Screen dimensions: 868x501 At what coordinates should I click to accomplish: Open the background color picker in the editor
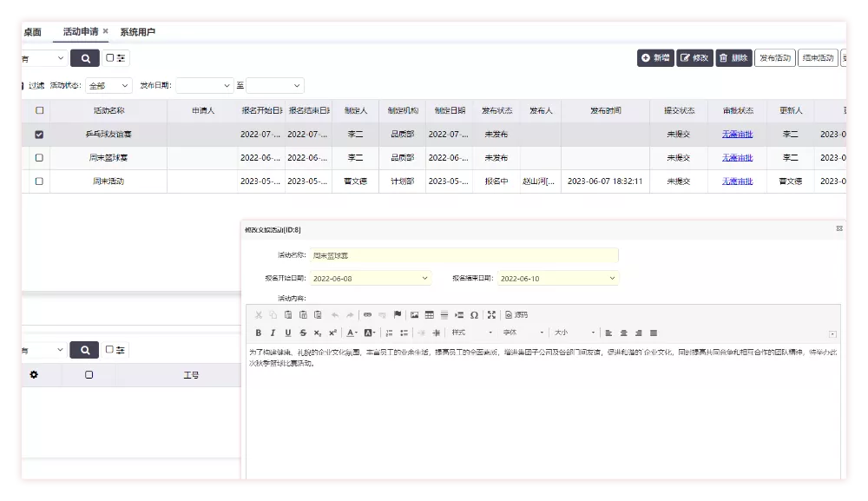[369, 333]
